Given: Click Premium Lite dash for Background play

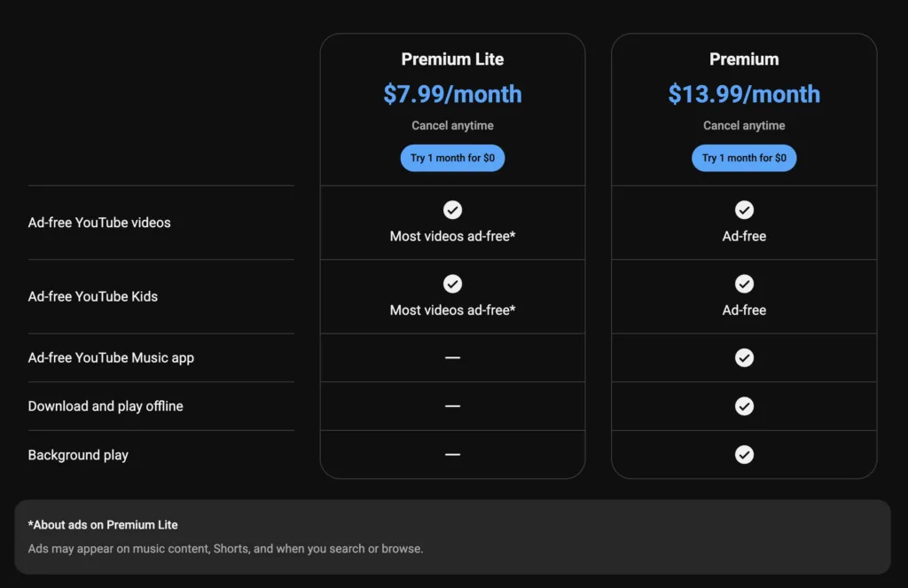Looking at the screenshot, I should point(452,455).
